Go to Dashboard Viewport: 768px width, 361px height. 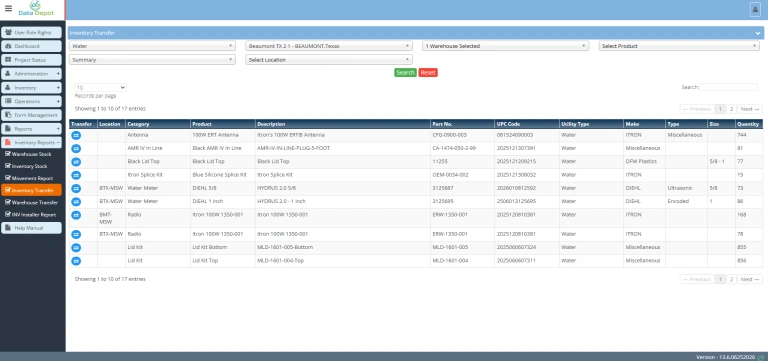31,46
